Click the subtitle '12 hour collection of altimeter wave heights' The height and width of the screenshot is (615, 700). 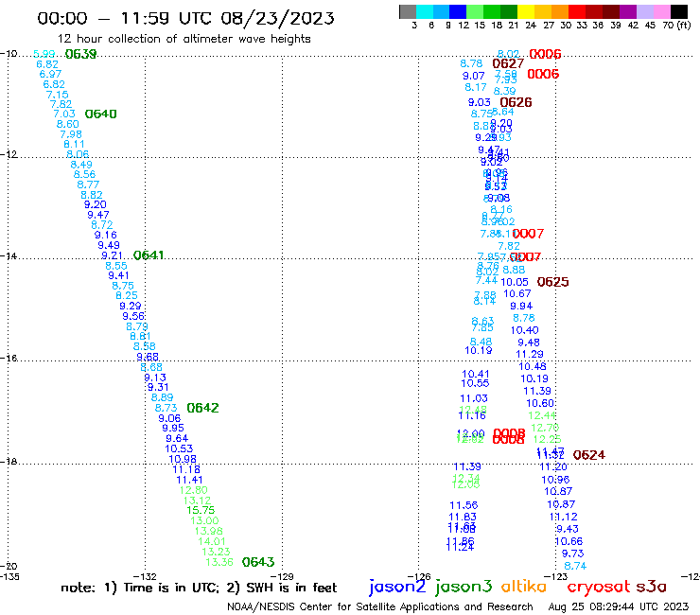coord(184,39)
